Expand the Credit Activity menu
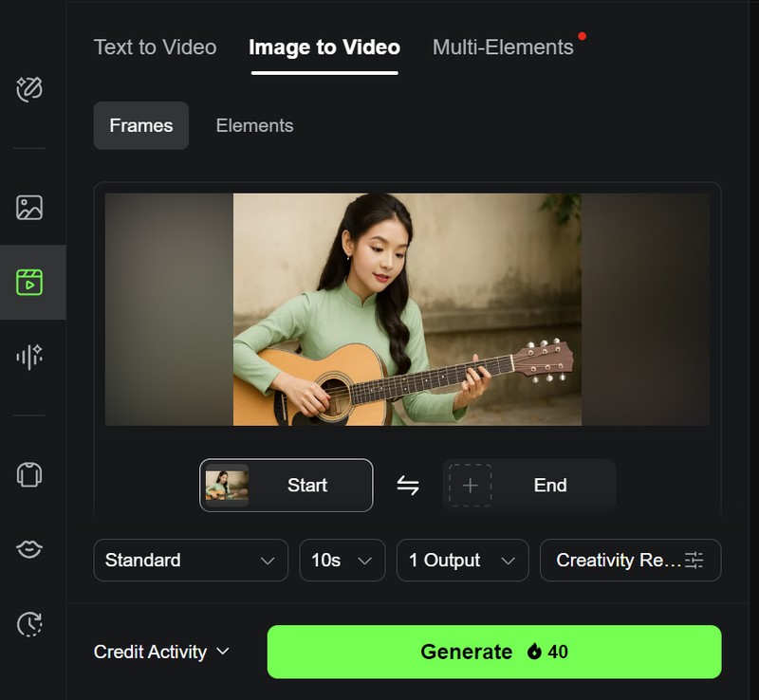Viewport: 759px width, 700px height. point(161,652)
